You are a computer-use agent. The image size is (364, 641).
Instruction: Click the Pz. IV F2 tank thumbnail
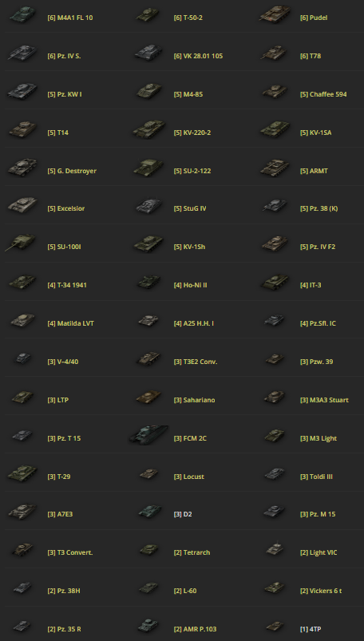[x=275, y=244]
